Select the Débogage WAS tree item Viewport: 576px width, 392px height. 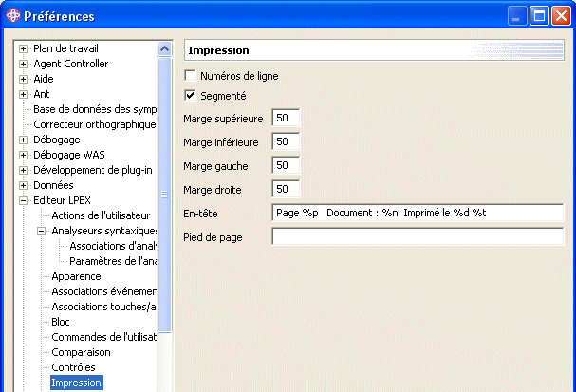tap(69, 155)
